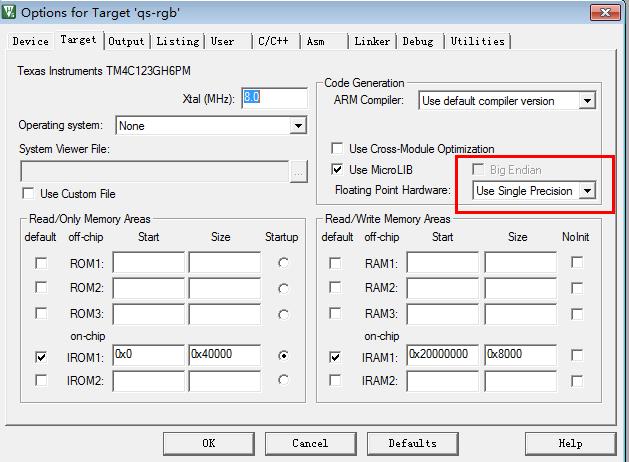Check the RAM3 default checkbox
This screenshot has height=462, width=629.
click(335, 313)
